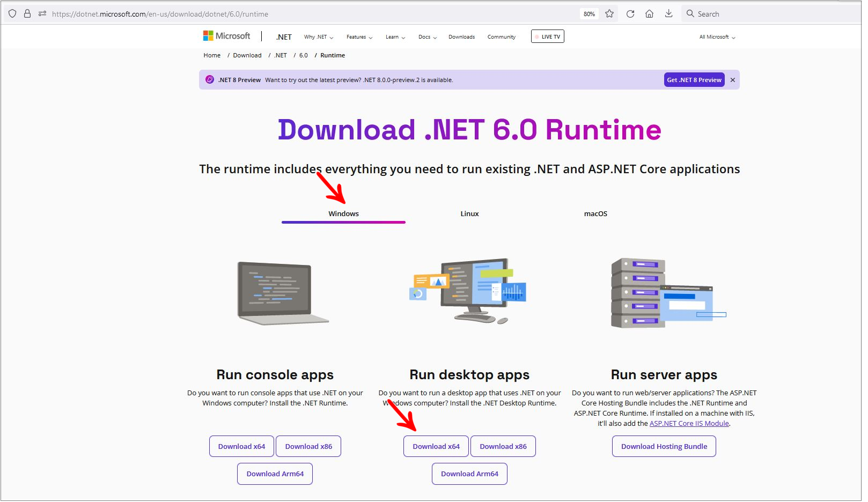Click the server rack illustration
The width and height of the screenshot is (868, 502).
[668, 293]
